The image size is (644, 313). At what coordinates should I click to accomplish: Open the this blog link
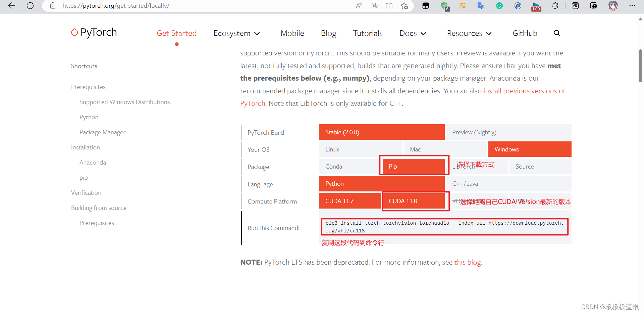pos(468,262)
